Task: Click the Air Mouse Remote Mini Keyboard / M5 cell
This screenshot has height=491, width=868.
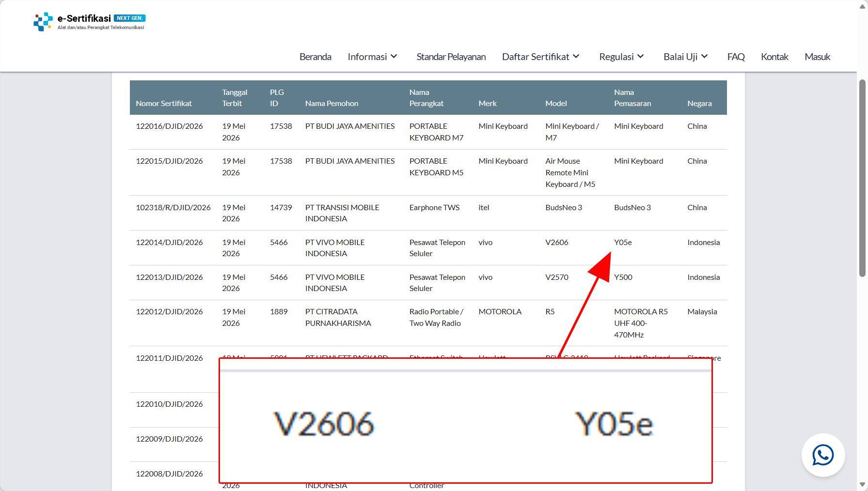Action: (570, 172)
